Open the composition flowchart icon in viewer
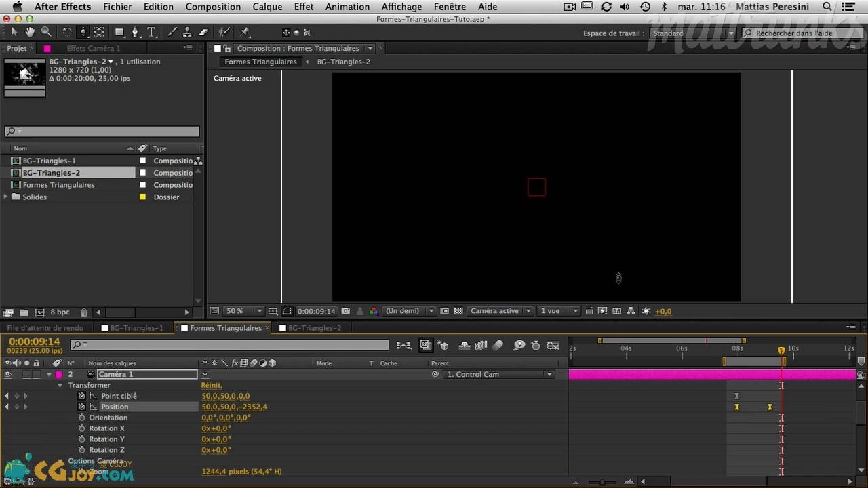Screen dimensions: 868x488 pos(631,311)
